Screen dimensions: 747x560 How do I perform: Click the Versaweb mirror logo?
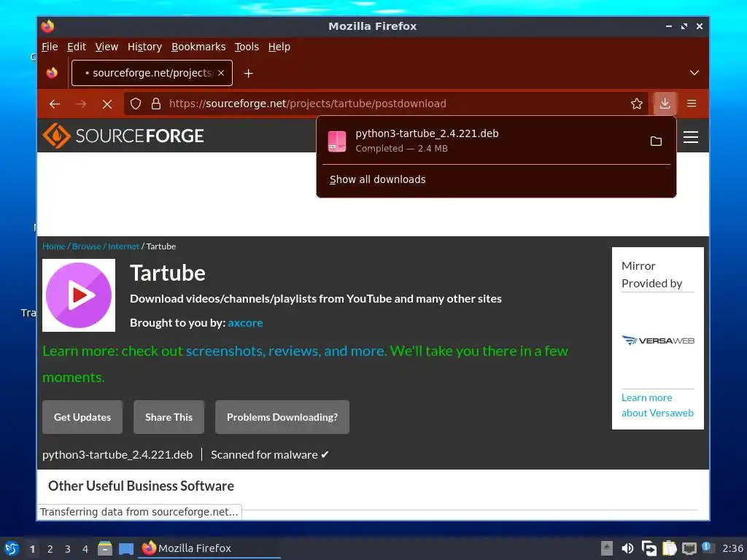[658, 341]
